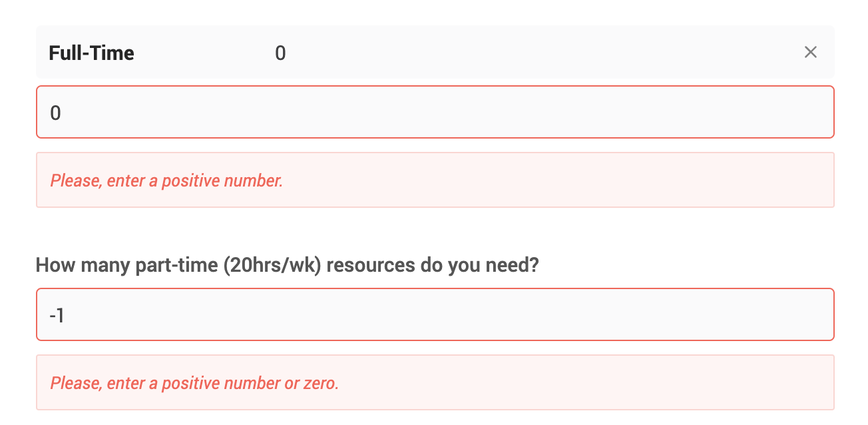Click the part-time resources question text
Image resolution: width=868 pixels, height=425 pixels.
click(288, 264)
